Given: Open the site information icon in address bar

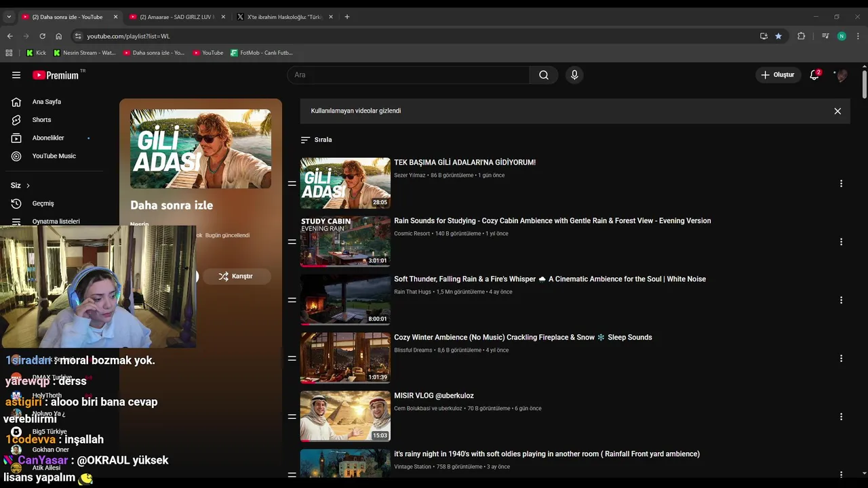Looking at the screenshot, I should [x=78, y=36].
